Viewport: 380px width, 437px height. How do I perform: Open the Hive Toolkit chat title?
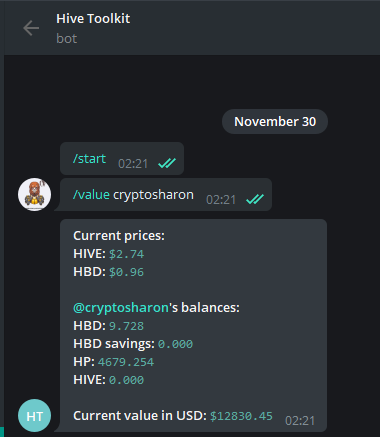tap(93, 19)
